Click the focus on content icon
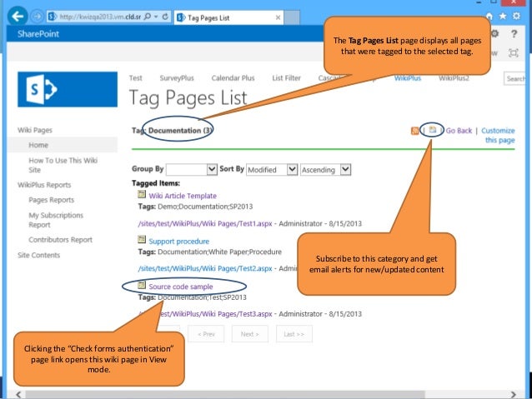Screen dimensions: 532x399 pyautogui.click(x=514, y=52)
